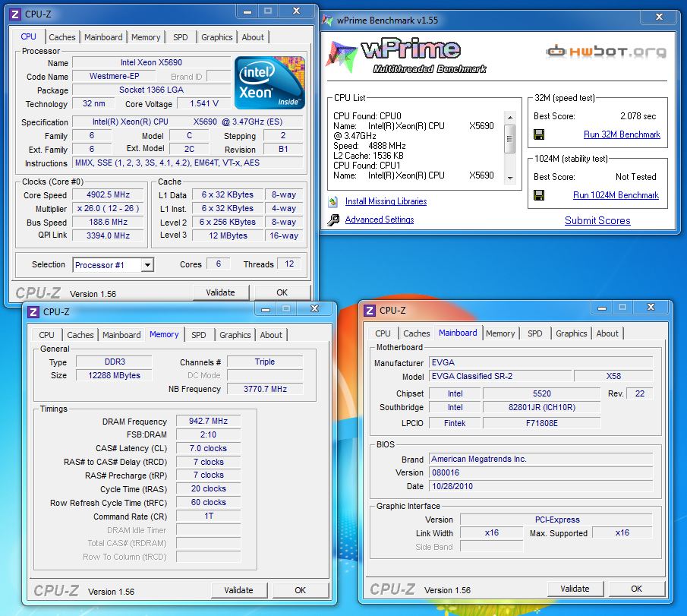Viewport: 687px width, 616px height.
Task: Switch to Caches tab in CPU window
Action: [61, 37]
